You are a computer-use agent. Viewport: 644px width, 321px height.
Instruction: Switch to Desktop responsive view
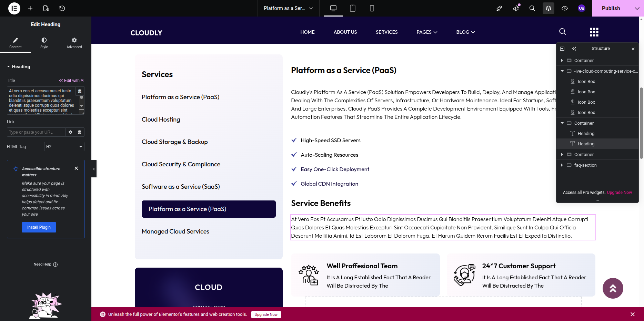point(333,8)
